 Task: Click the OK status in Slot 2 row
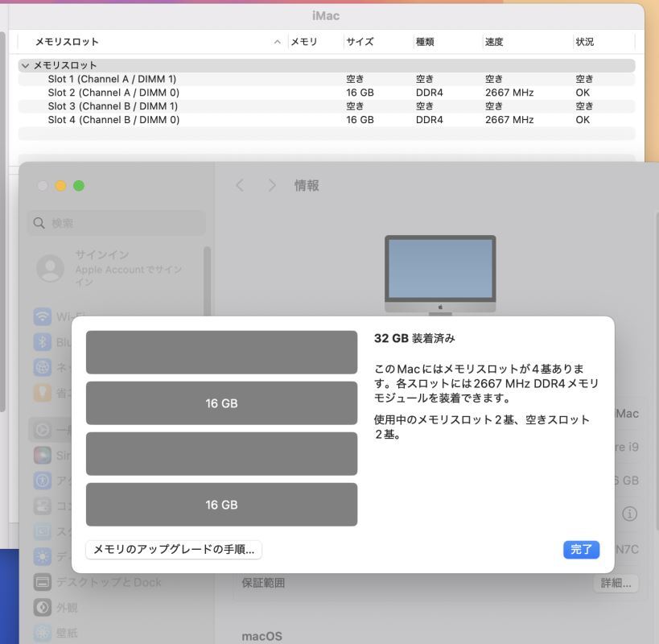583,93
